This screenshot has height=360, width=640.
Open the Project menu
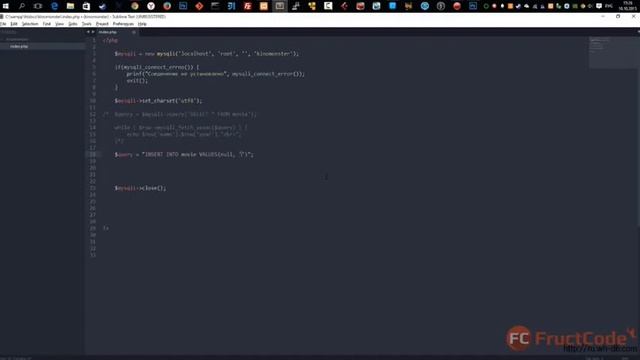(102, 24)
